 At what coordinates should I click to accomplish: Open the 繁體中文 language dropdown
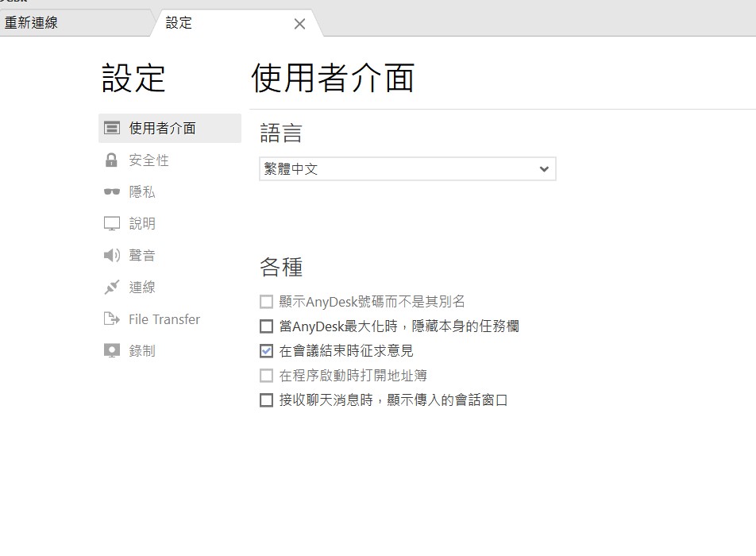tap(407, 168)
